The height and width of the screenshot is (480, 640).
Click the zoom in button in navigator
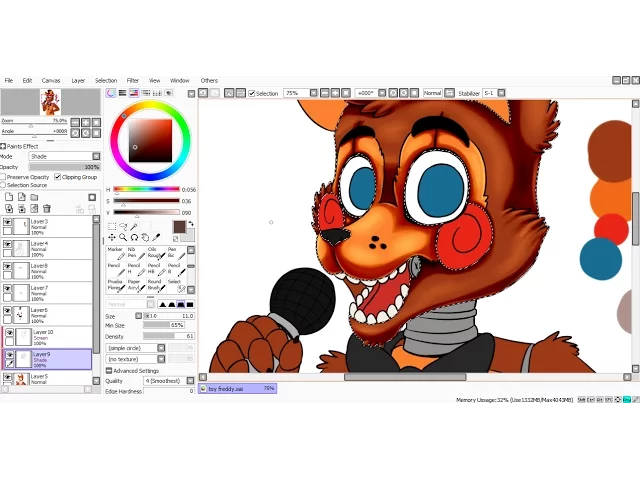[x=86, y=122]
